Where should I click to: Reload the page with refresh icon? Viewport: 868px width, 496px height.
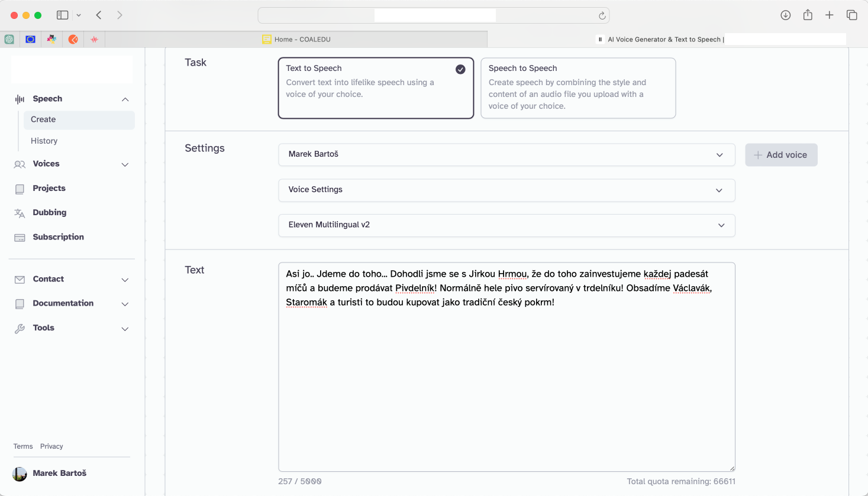602,16
